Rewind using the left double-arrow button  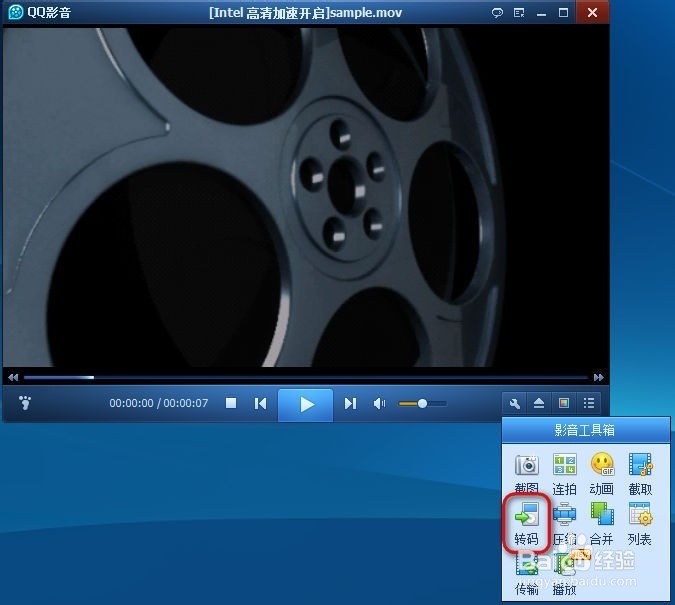(13, 378)
